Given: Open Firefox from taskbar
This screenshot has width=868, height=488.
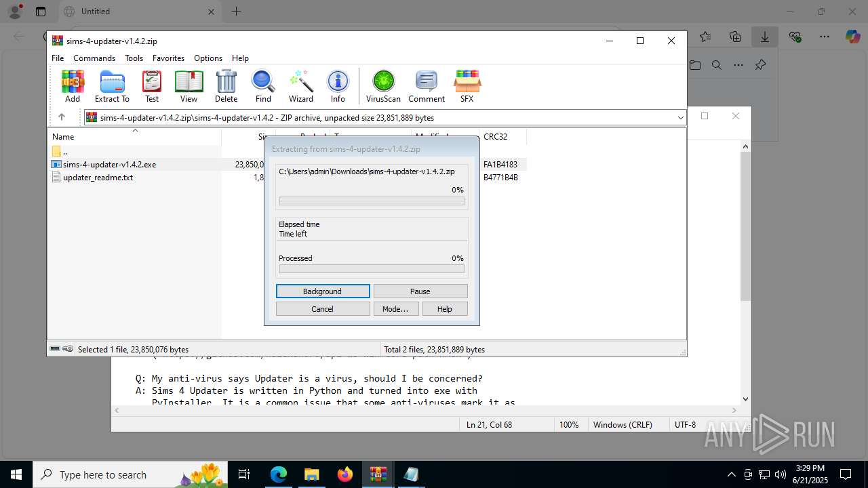Looking at the screenshot, I should coord(345,474).
